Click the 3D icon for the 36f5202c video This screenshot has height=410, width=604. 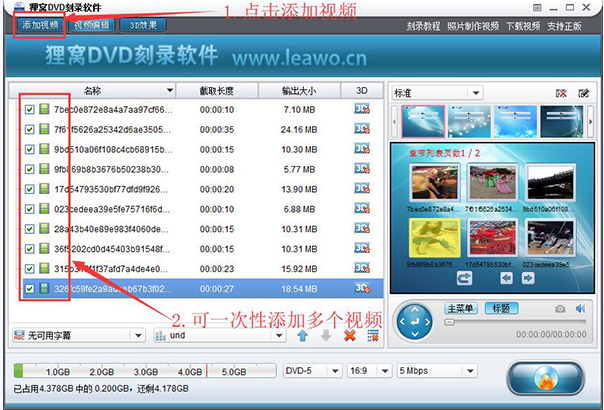pyautogui.click(x=362, y=248)
